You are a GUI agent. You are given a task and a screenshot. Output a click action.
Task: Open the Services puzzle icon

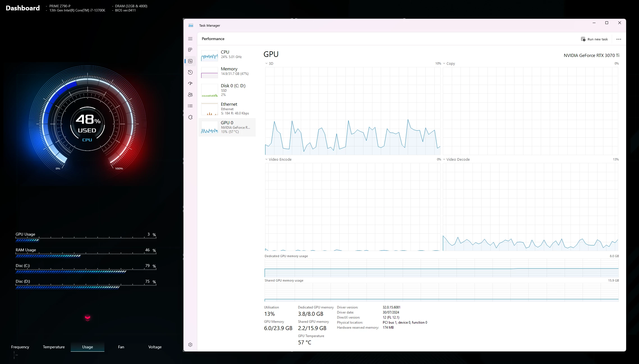(x=190, y=117)
